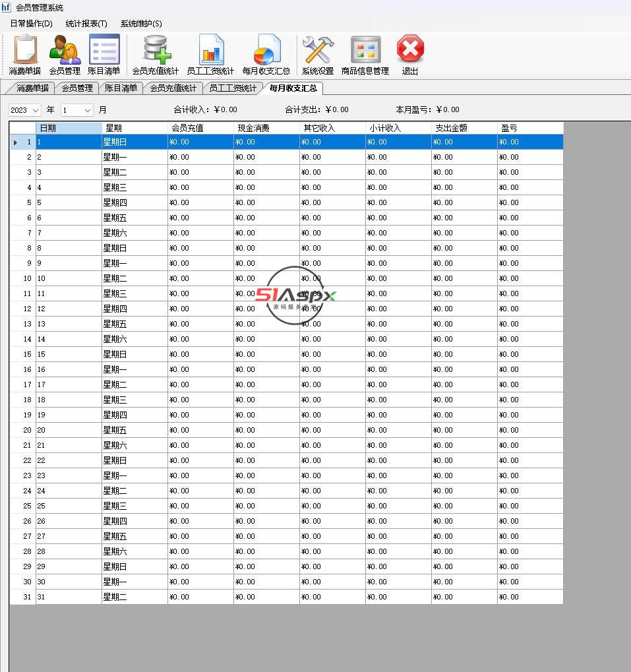This screenshot has width=631, height=672.
Task: Click 会员充值 cell in row 30
Action: (200, 582)
